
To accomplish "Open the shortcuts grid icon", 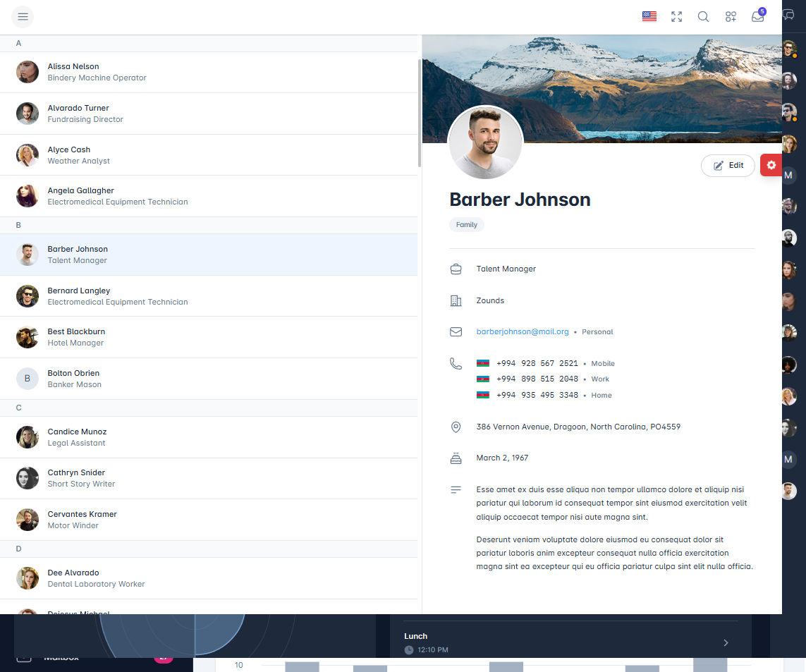I will 731,17.
